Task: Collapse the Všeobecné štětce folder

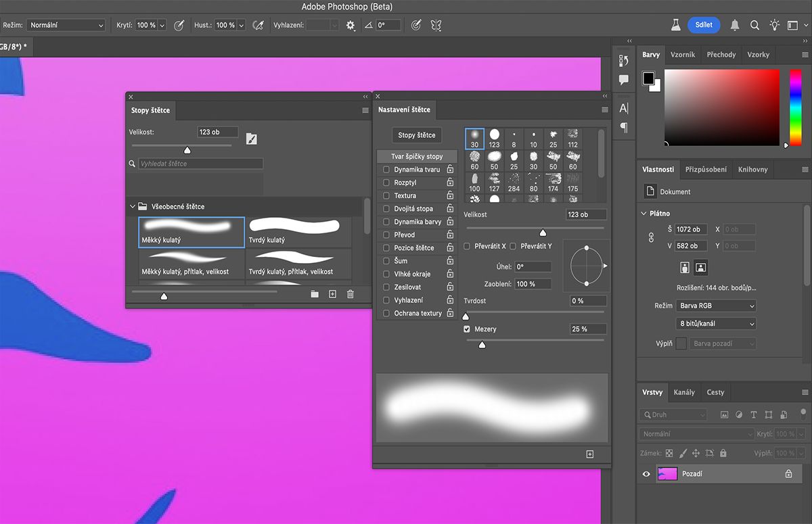Action: click(x=133, y=206)
